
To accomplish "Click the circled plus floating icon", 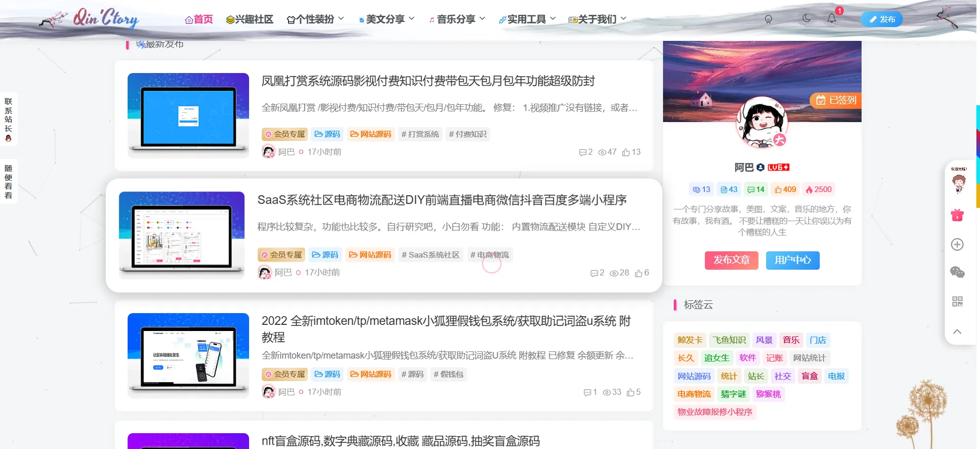I will click(957, 244).
